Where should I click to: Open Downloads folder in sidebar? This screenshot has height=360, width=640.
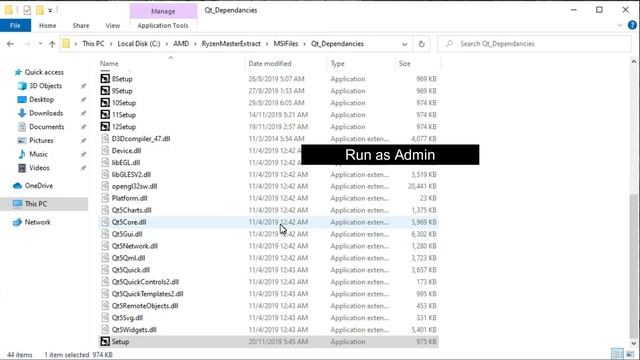[x=46, y=113]
